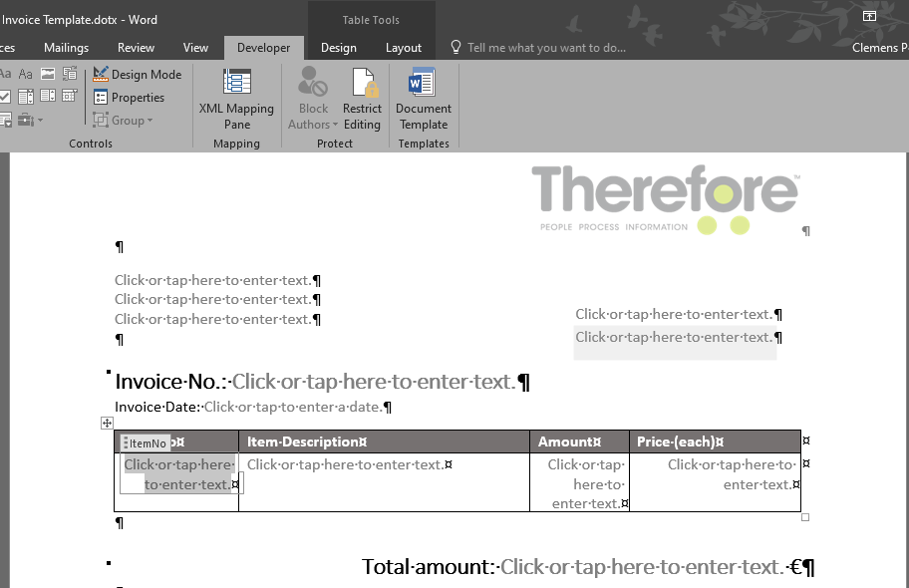This screenshot has height=588, width=909.
Task: Insert a Repeating Section content control
Action: click(x=5, y=119)
